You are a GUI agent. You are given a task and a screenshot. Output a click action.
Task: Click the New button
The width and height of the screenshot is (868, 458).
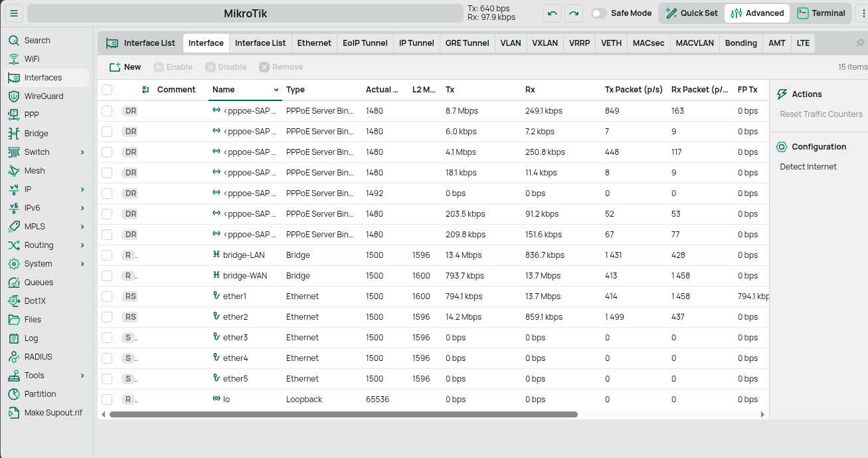126,67
